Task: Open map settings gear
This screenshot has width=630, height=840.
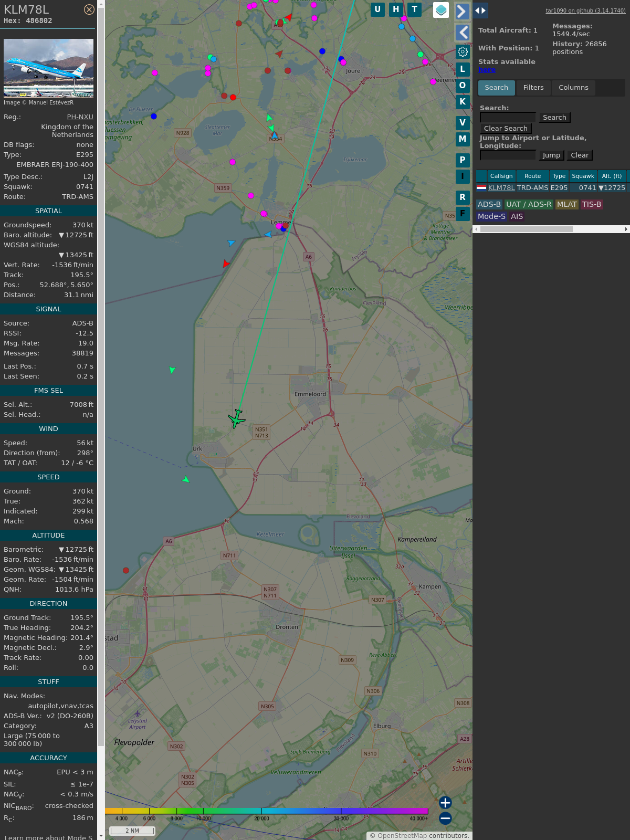Action: point(463,51)
